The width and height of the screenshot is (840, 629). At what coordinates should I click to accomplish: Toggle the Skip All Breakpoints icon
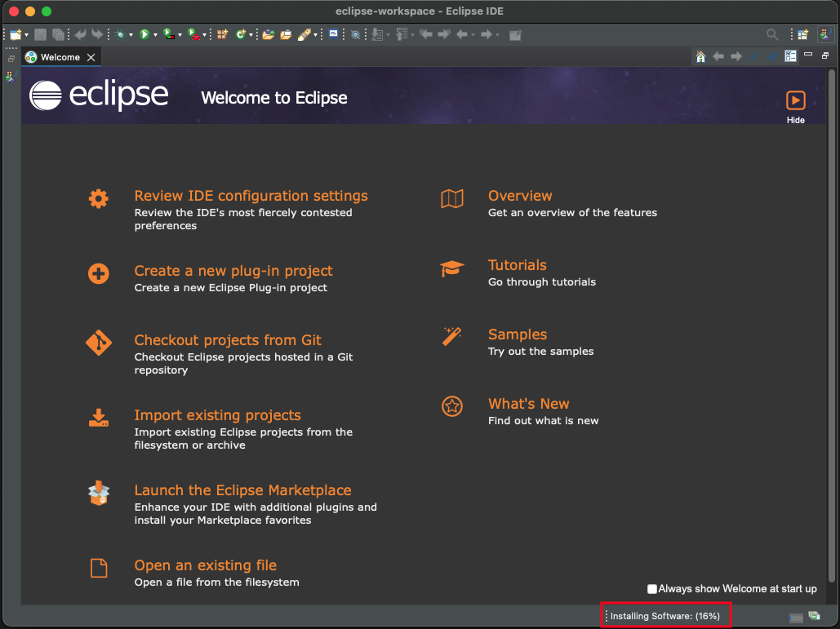coord(355,35)
